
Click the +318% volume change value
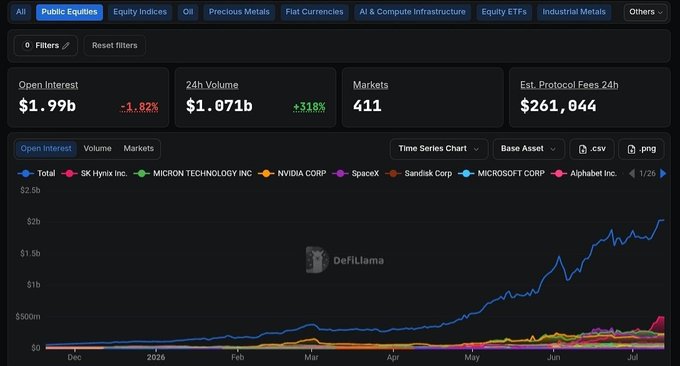tap(309, 107)
